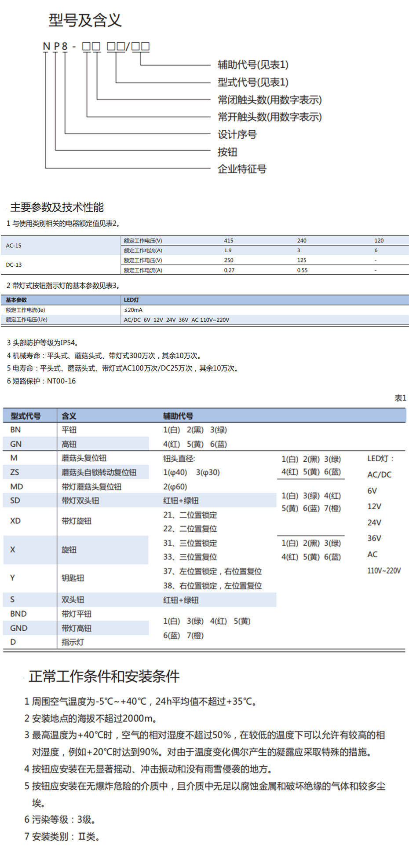Select the diagram label "设计序号"
The image size is (409, 868).
[237, 135]
